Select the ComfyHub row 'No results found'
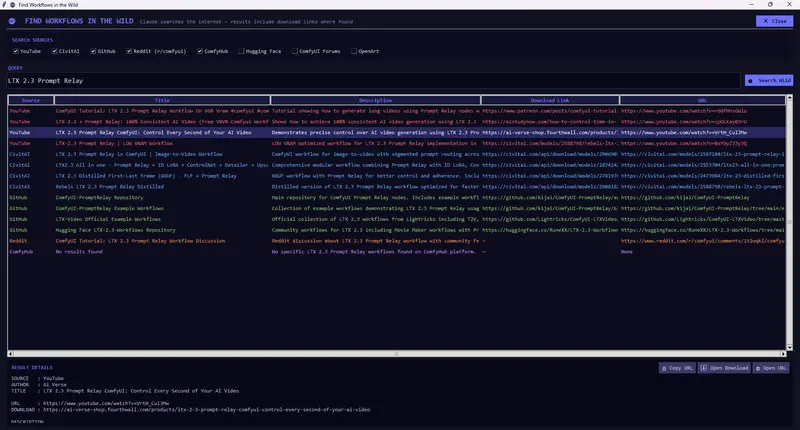The image size is (800, 430). pyautogui.click(x=396, y=251)
